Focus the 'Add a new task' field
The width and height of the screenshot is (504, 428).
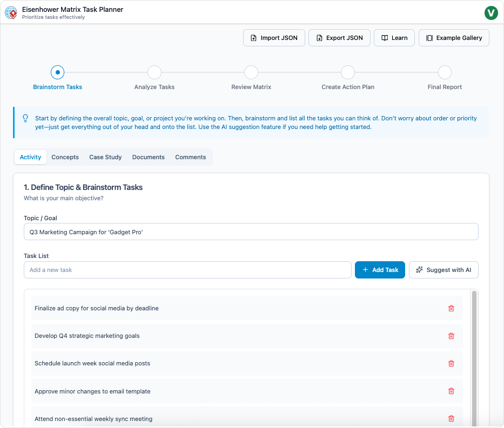[187, 270]
